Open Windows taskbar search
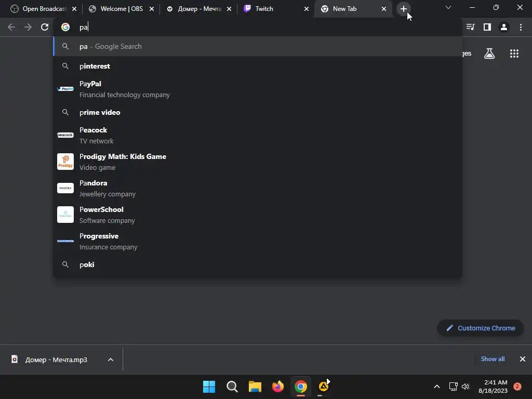The image size is (532, 399). point(232,387)
